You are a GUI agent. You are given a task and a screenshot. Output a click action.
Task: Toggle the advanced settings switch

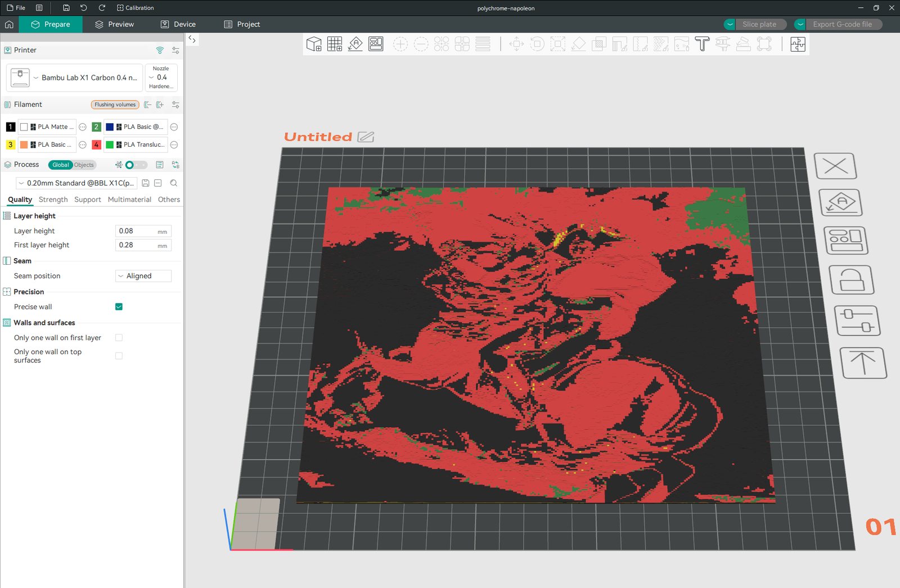point(136,165)
